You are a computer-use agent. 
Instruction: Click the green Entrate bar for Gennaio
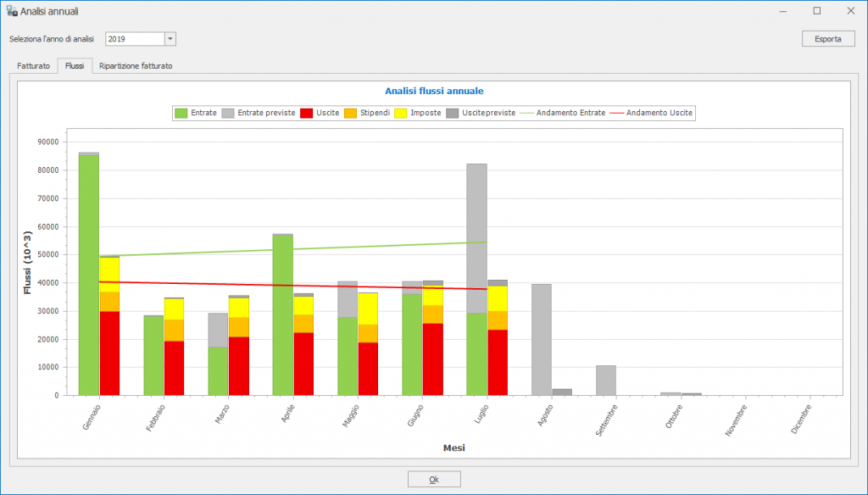coord(89,275)
